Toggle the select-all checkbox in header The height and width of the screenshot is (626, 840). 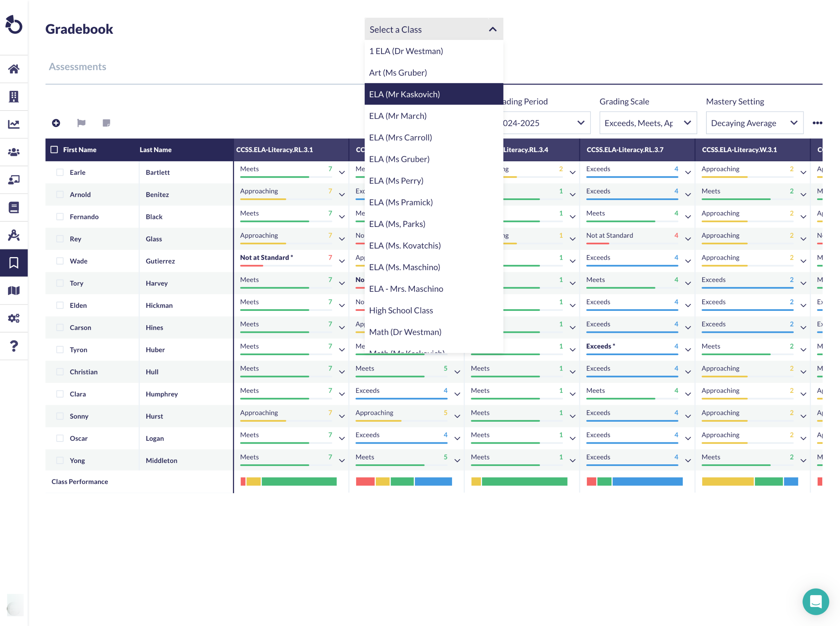point(54,150)
